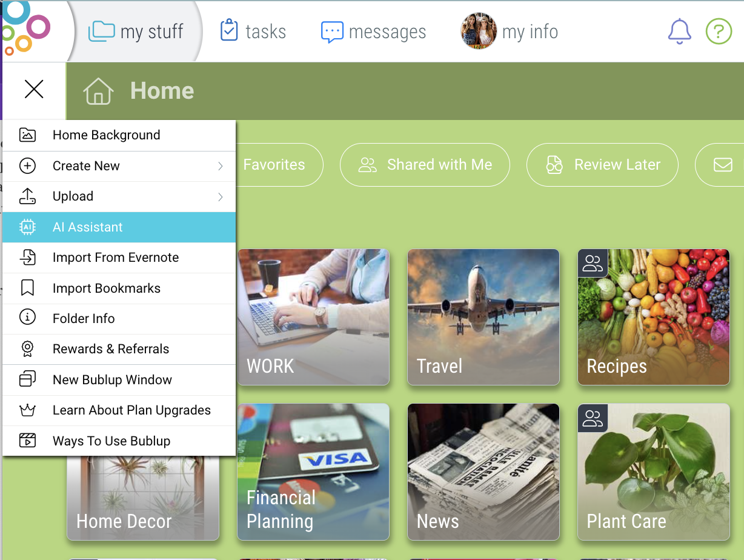Image resolution: width=744 pixels, height=560 pixels.
Task: Open Folder Info from the menu
Action: tap(119, 319)
